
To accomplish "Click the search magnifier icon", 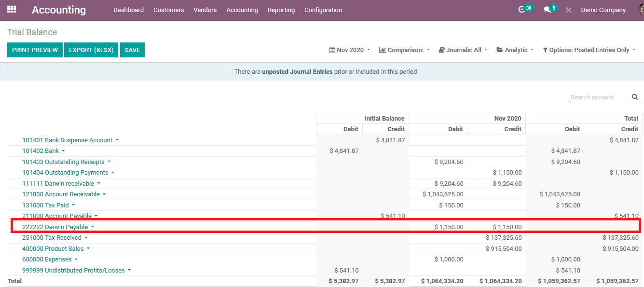I will tap(635, 97).
